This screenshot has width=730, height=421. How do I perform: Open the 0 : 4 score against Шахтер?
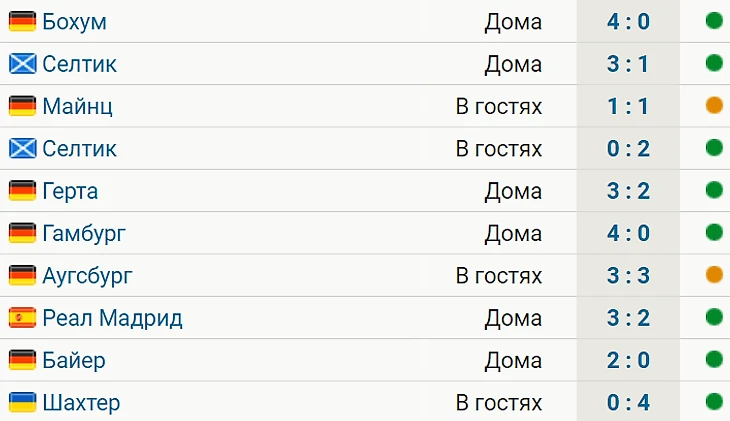tap(628, 403)
